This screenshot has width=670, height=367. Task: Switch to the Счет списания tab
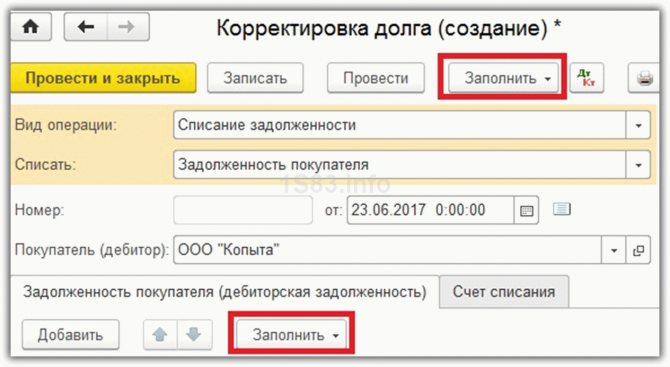click(x=504, y=292)
